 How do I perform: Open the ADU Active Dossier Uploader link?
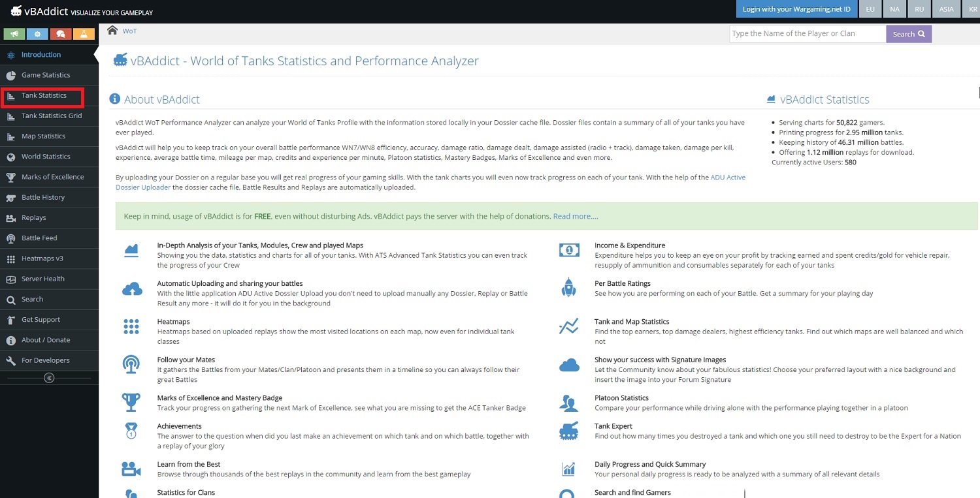(x=728, y=178)
